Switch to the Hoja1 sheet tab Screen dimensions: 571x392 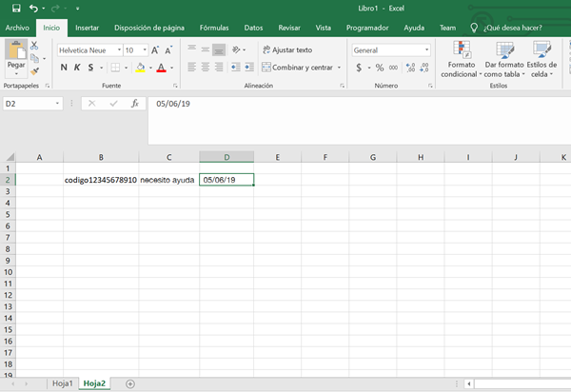click(x=62, y=383)
